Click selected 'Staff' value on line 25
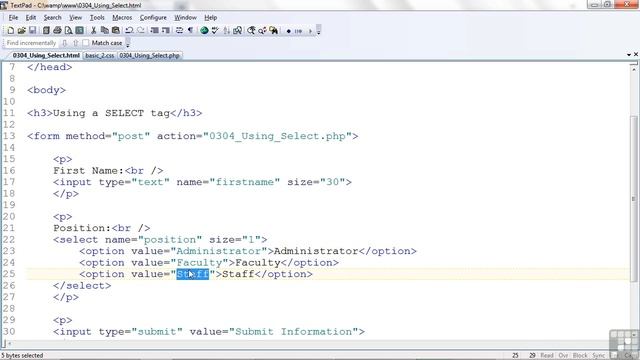 193,274
